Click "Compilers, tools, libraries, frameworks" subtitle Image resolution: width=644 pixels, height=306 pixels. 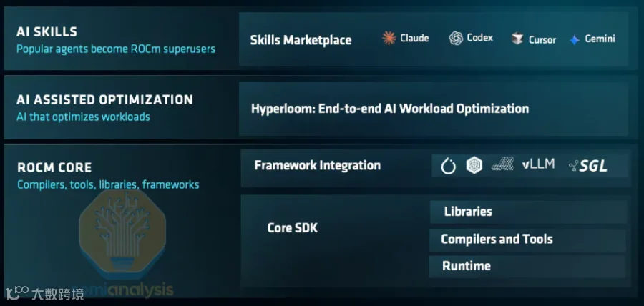pyautogui.click(x=109, y=184)
